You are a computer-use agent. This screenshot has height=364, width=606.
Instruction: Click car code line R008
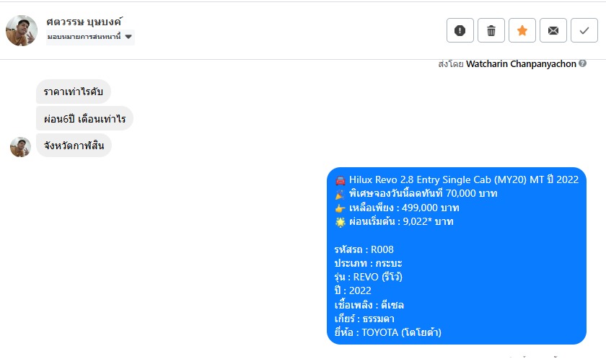tap(364, 249)
